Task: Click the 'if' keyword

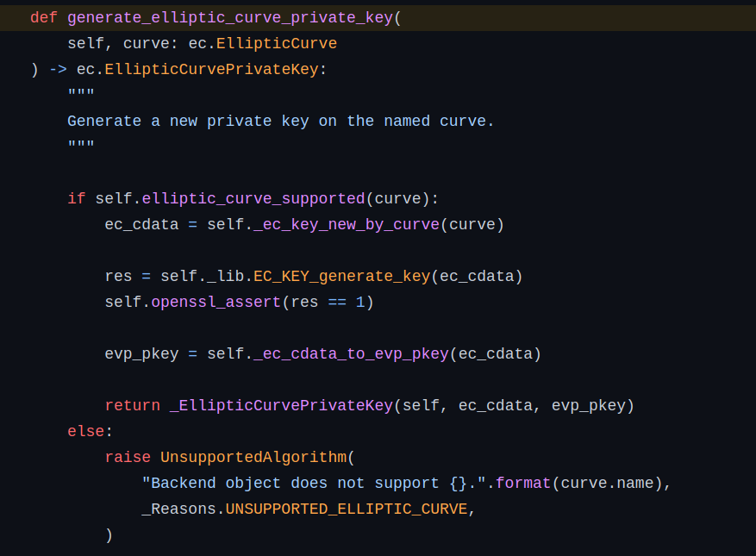Action: tap(77, 198)
